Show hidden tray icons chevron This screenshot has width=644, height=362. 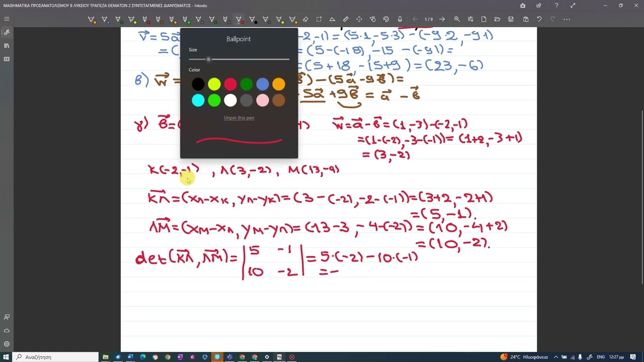click(x=556, y=357)
